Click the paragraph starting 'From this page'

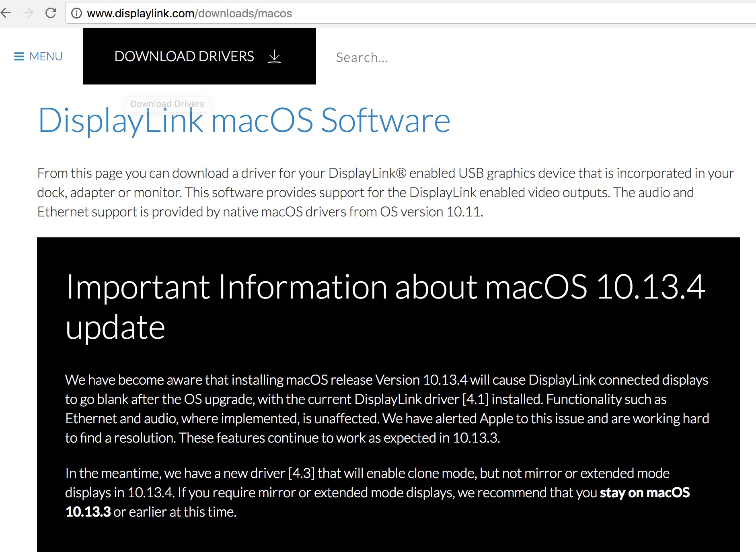(x=386, y=192)
